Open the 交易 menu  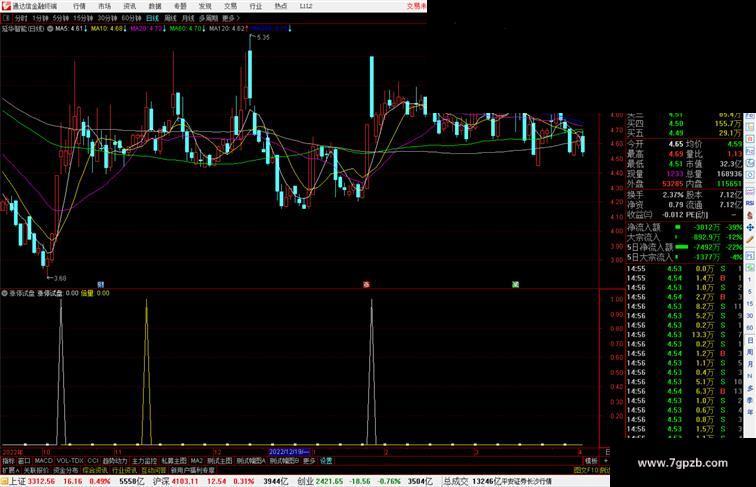[x=230, y=6]
